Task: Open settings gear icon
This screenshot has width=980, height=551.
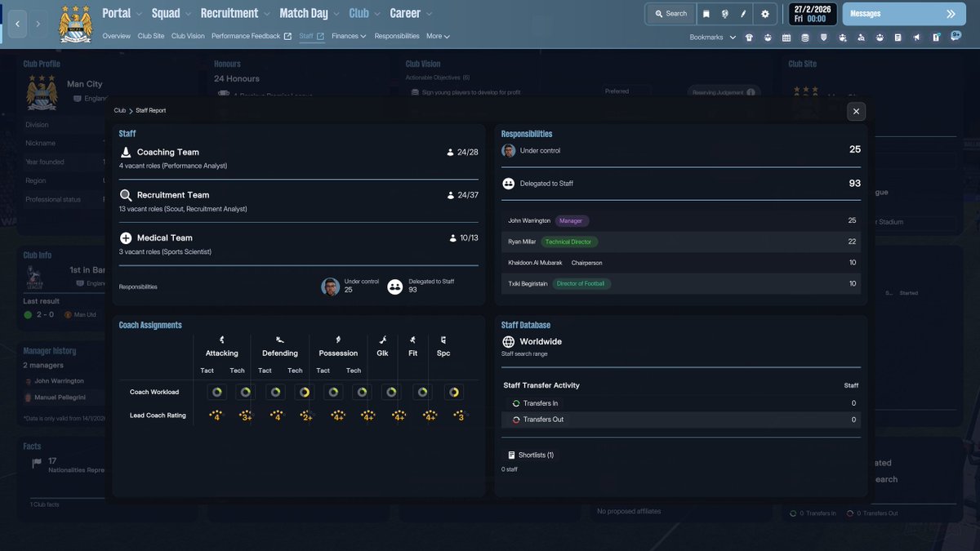Action: 765,14
